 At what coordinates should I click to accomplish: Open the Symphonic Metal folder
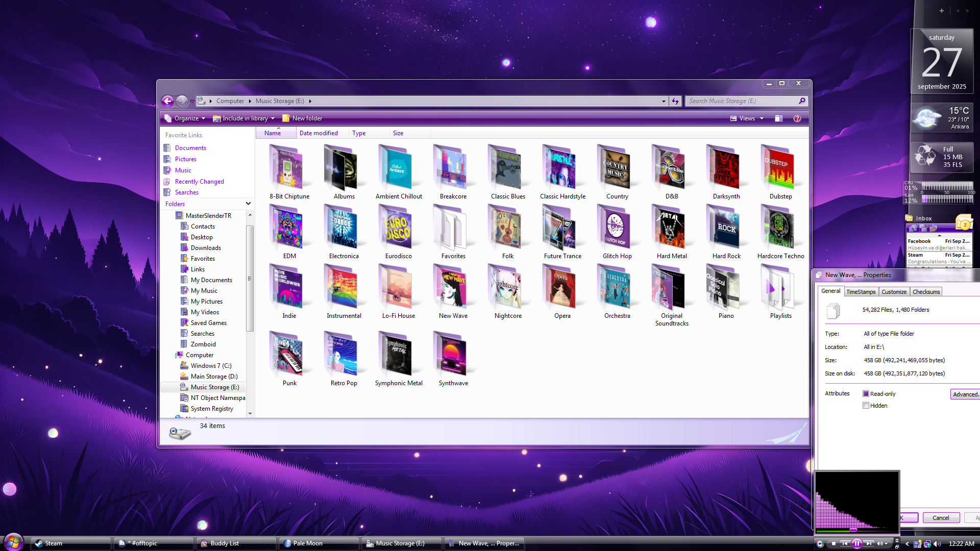pos(399,359)
